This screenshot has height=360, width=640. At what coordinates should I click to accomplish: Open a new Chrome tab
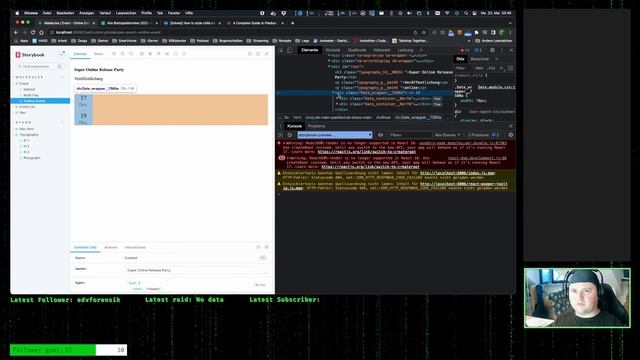tap(293, 23)
